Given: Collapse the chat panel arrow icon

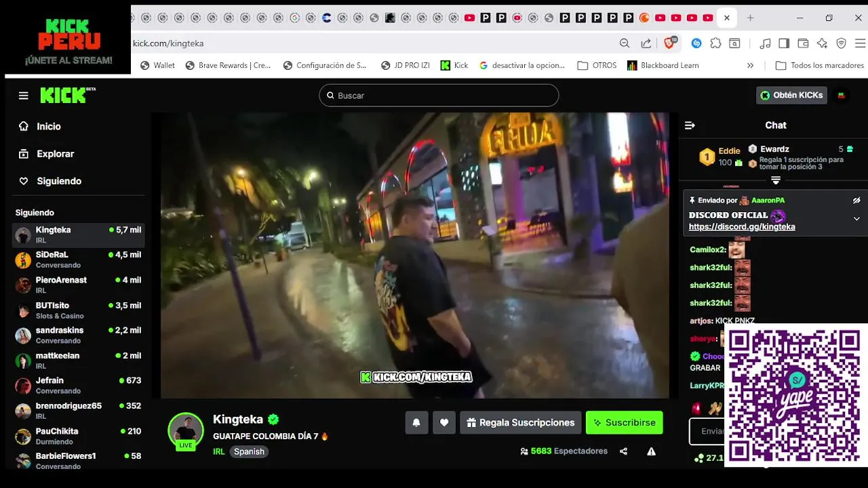Looking at the screenshot, I should (690, 125).
